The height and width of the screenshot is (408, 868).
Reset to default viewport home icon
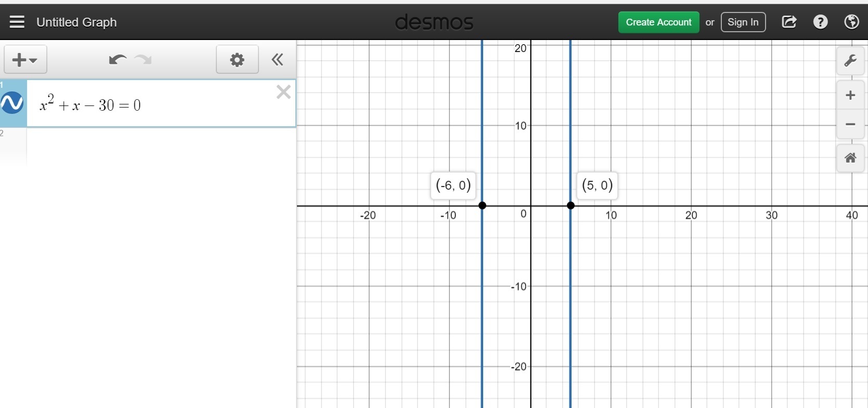point(850,158)
